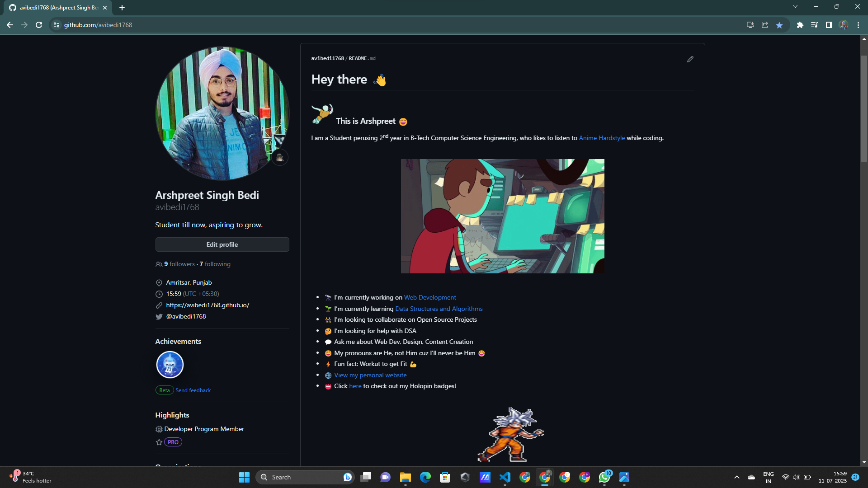The height and width of the screenshot is (488, 868).
Task: Open the Pull Shark achievement badge
Action: pos(170,365)
